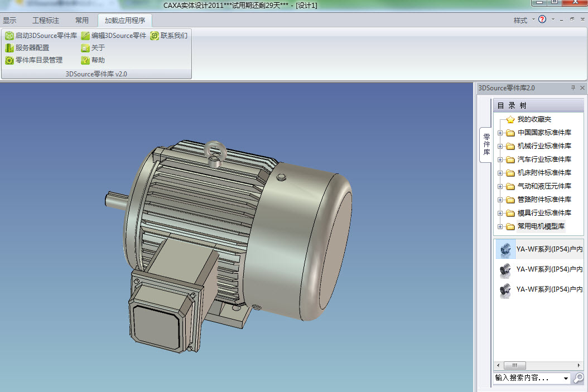Click the 启动3DSource零件库 launch icon
Screen dimensions: 588x392
9,36
